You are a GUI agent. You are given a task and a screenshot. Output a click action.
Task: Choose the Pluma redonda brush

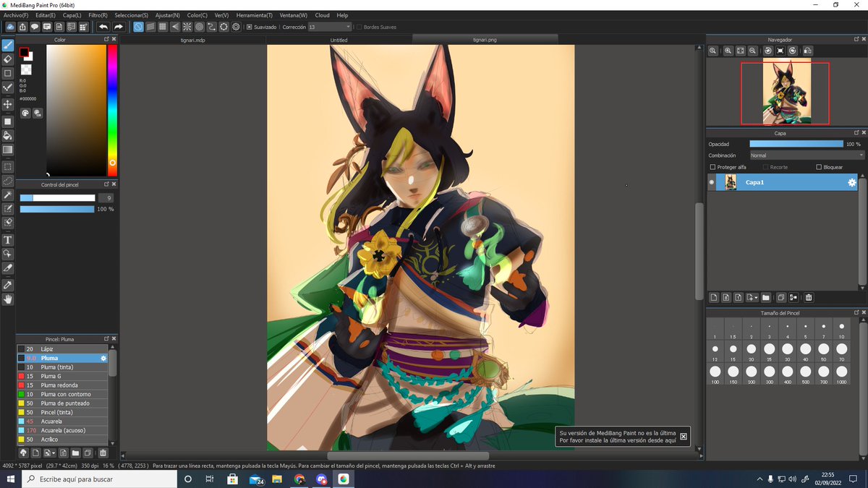point(62,385)
